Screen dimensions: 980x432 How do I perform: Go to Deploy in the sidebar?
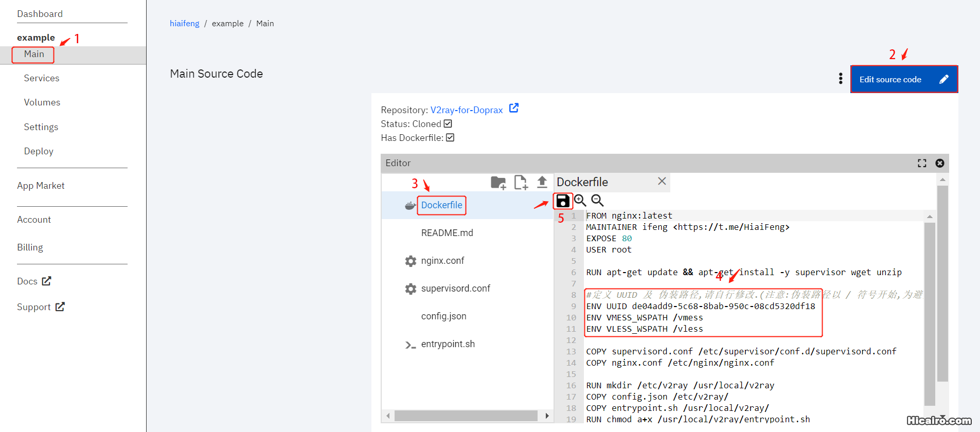click(39, 151)
